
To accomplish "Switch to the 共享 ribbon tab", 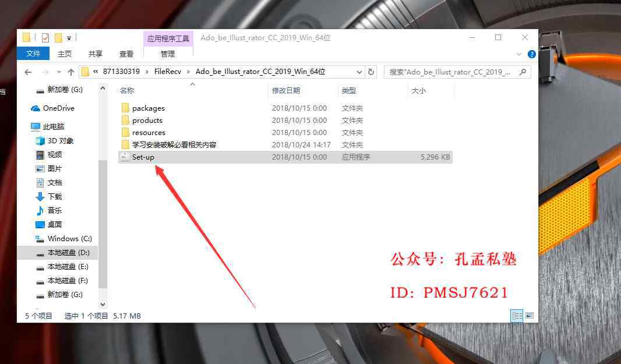I will click(96, 54).
